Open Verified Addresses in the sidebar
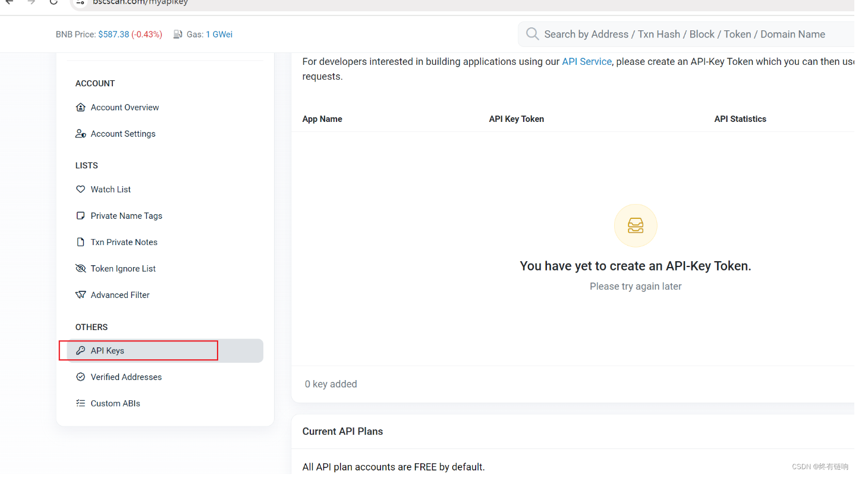The image size is (868, 477). [x=126, y=377]
